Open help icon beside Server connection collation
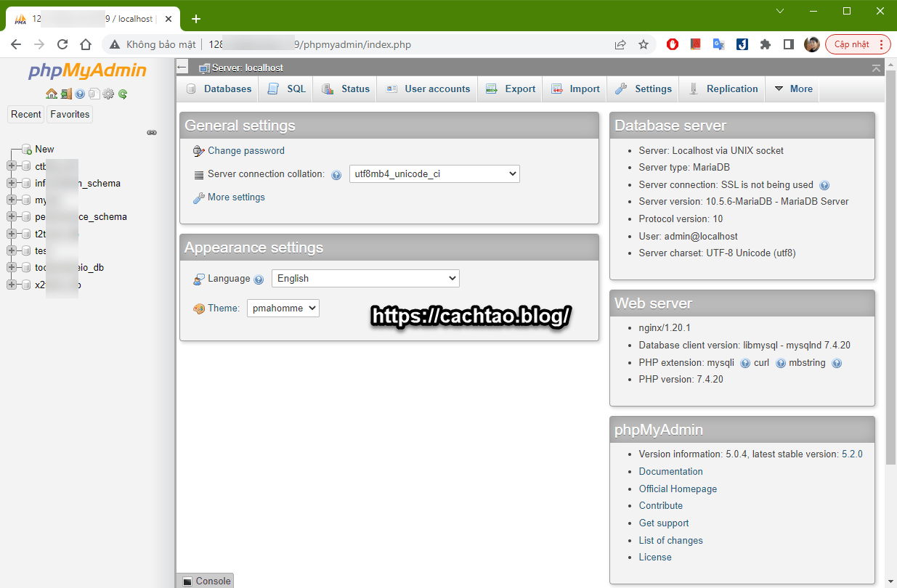The image size is (897, 588). (x=336, y=175)
